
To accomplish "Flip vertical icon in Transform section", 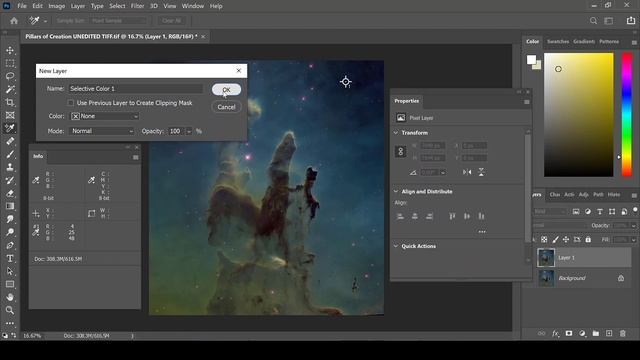I will pyautogui.click(x=481, y=172).
